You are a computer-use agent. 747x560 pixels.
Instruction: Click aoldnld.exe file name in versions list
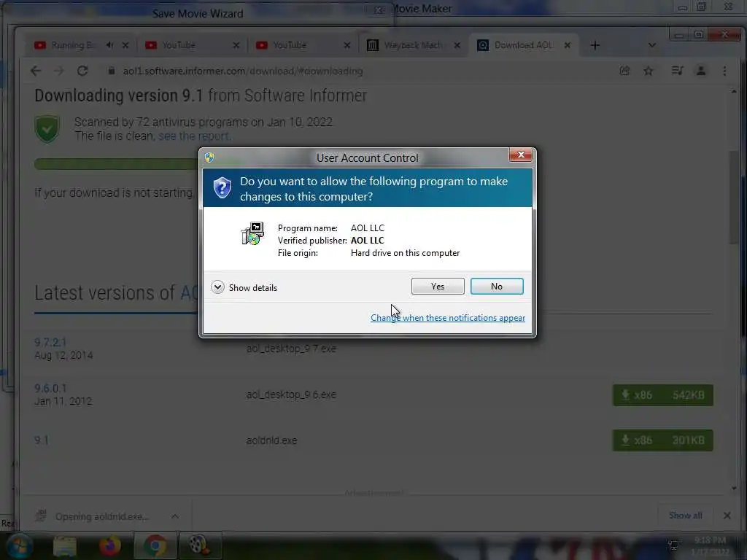pos(271,440)
